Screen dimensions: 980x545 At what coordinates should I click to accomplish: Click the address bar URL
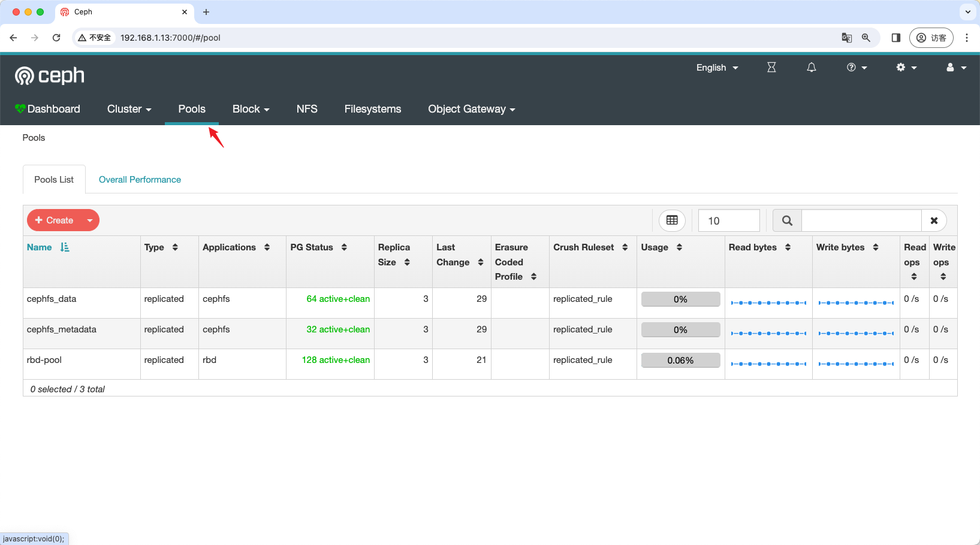point(170,38)
